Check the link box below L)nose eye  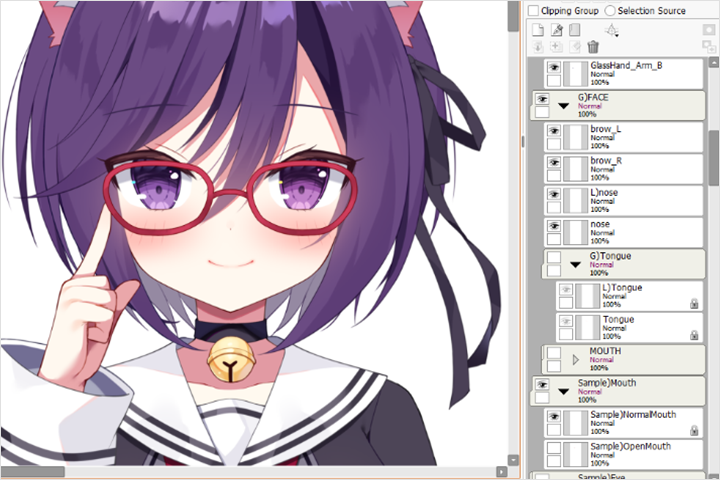coord(554,207)
